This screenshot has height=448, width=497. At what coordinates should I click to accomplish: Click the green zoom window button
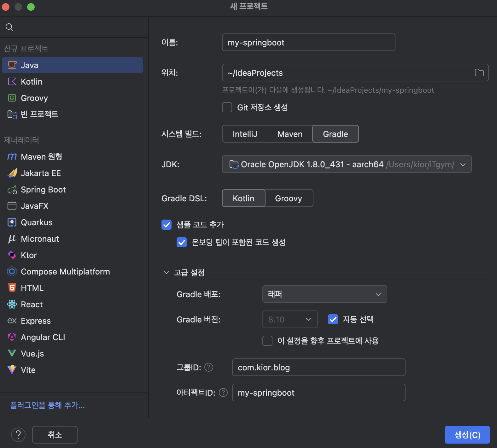31,7
